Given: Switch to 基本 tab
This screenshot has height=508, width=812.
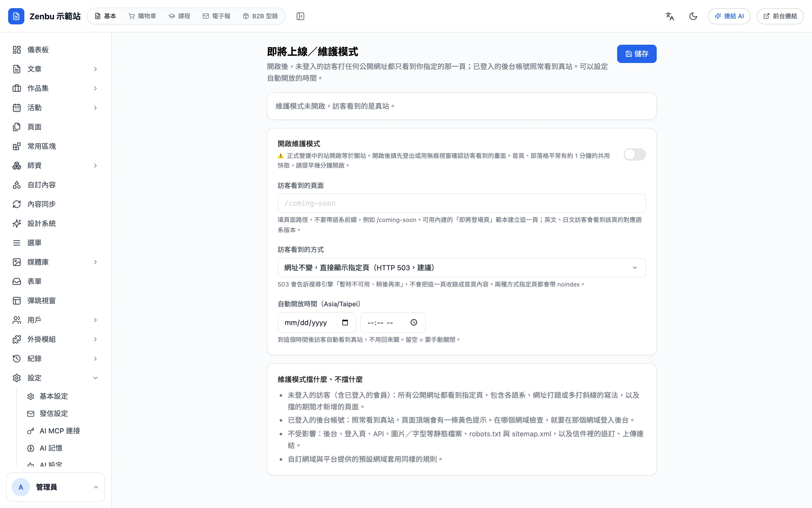Looking at the screenshot, I should tap(105, 16).
